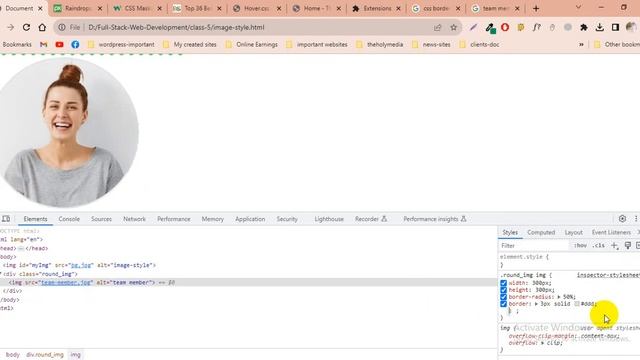The height and width of the screenshot is (360, 640).
Task: Open the bg.jpg source link
Action: pos(81,265)
